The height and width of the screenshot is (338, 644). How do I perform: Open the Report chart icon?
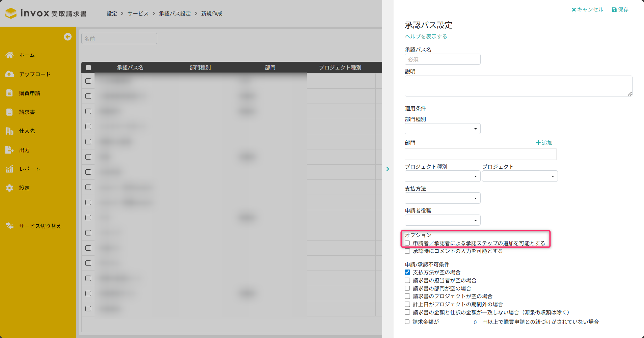[9, 169]
